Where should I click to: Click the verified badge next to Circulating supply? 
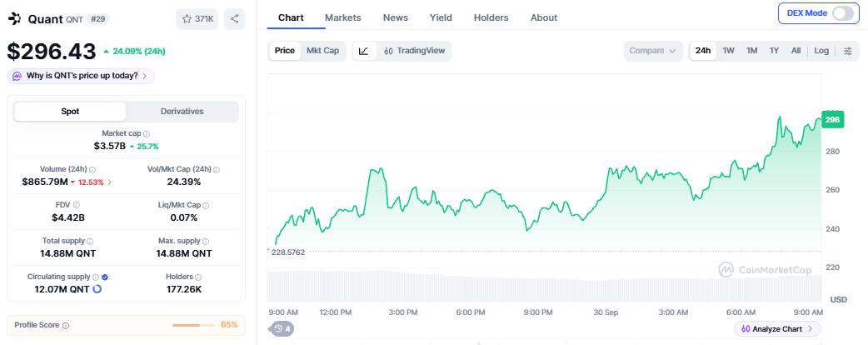105,277
